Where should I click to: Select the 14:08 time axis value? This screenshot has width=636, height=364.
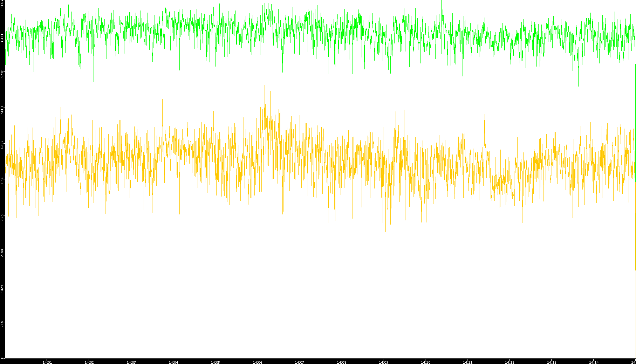pos(341,362)
